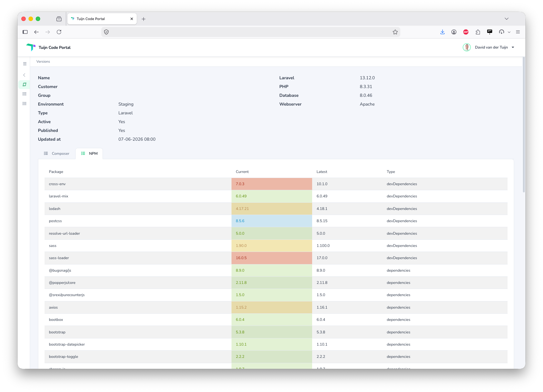Open the browser extensions puzzle icon
Viewport: 543px width, 392px height.
478,32
